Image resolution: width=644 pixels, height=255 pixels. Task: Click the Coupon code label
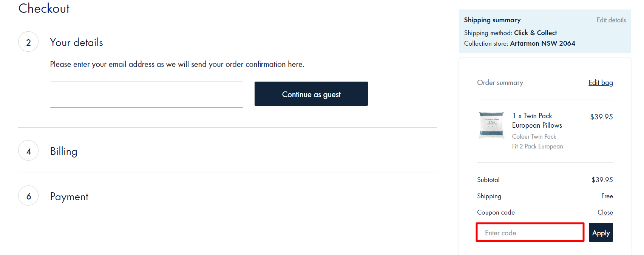496,212
